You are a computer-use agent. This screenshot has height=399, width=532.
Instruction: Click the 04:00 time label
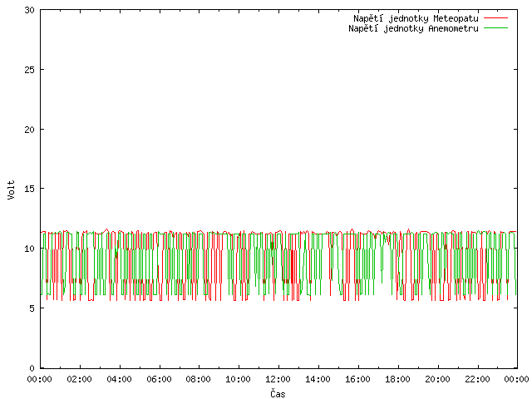tap(119, 379)
